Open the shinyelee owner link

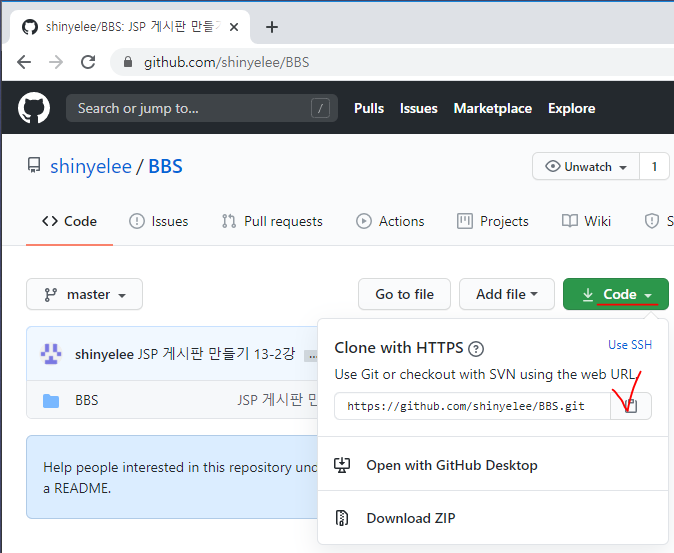point(91,166)
